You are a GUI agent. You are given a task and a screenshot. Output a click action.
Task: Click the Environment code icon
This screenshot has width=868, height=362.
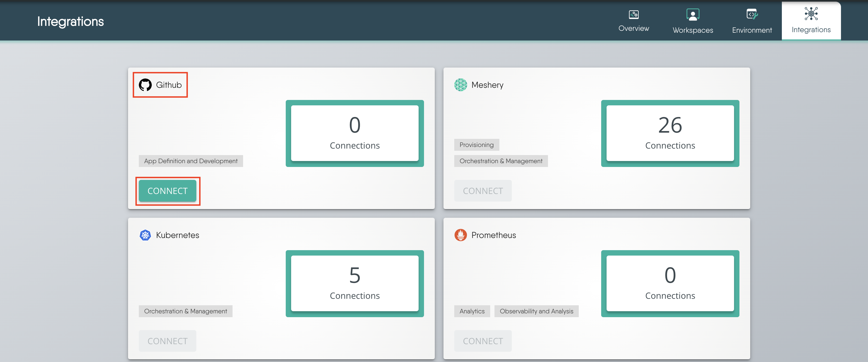point(752,15)
